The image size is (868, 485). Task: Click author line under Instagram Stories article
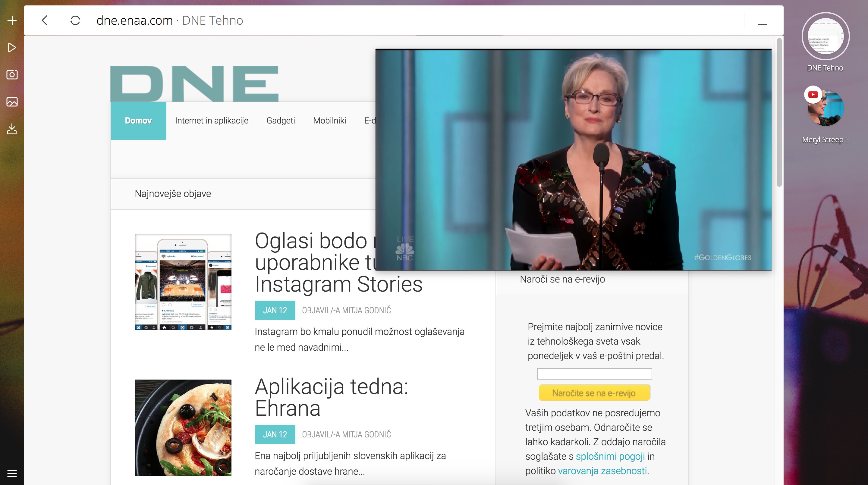(346, 310)
